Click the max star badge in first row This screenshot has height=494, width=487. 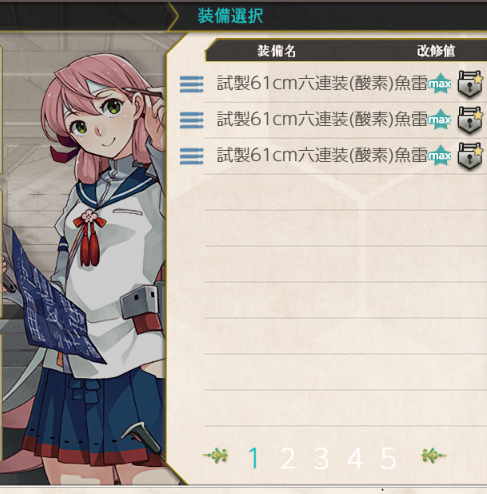440,83
